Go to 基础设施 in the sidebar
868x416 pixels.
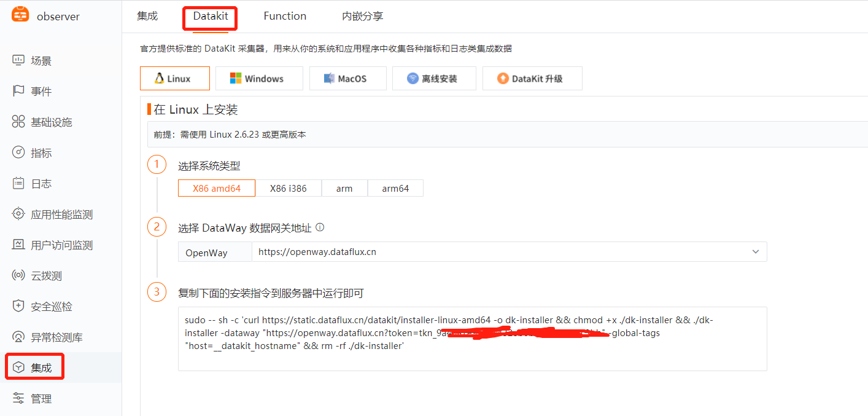[52, 122]
